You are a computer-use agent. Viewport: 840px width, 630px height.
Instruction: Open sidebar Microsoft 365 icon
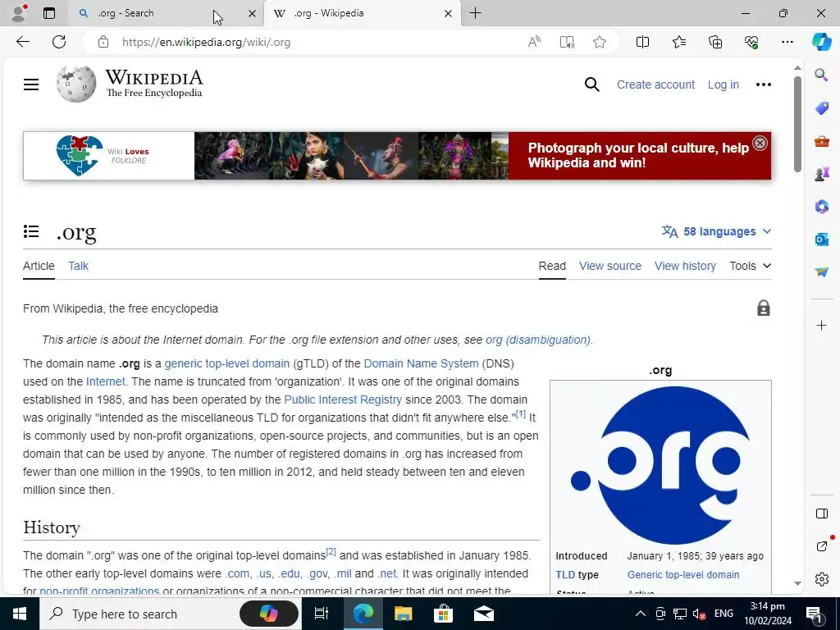pyautogui.click(x=821, y=206)
